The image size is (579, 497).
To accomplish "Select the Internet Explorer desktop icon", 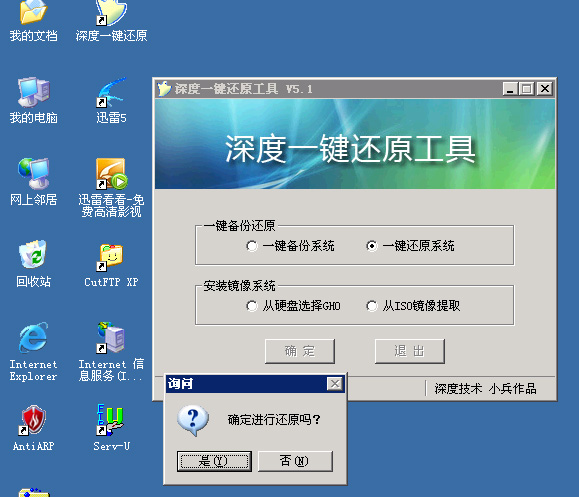I will click(x=33, y=352).
